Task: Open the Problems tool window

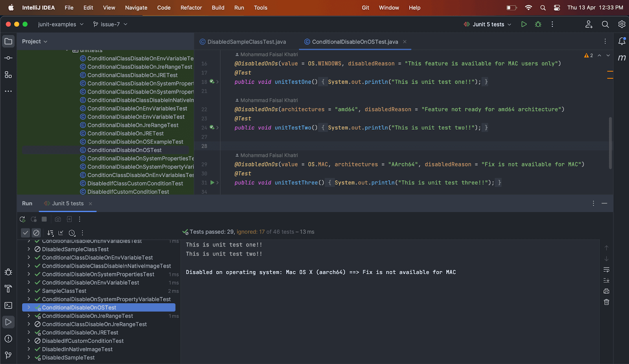Action: 8,338
